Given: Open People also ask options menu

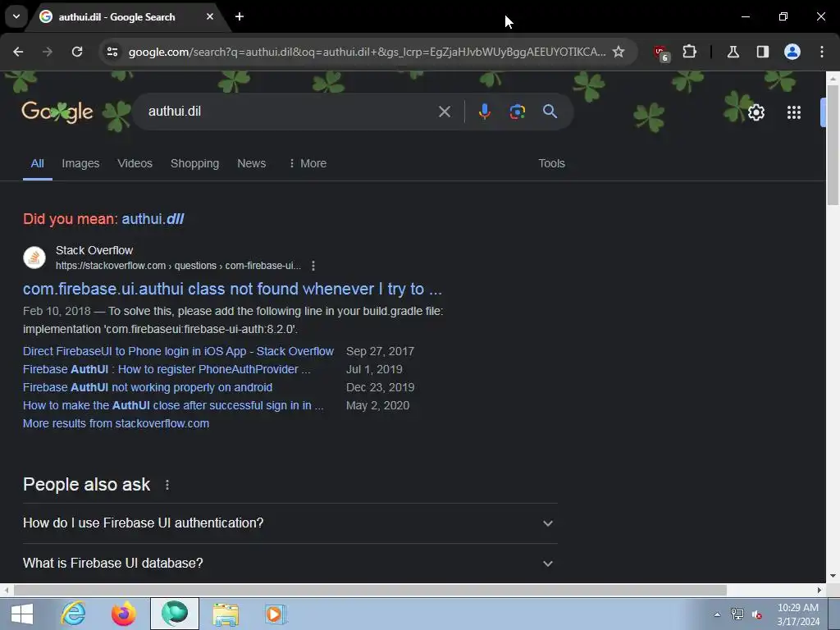Looking at the screenshot, I should tap(167, 485).
